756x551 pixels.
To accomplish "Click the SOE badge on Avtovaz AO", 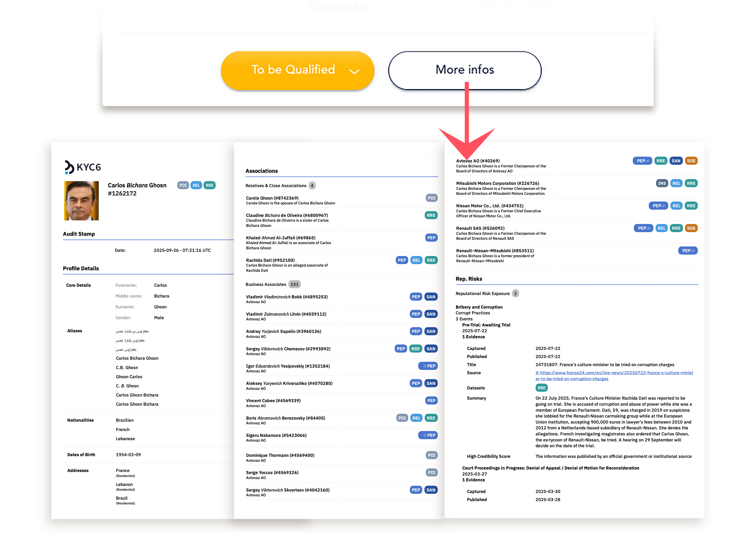I will click(x=691, y=161).
